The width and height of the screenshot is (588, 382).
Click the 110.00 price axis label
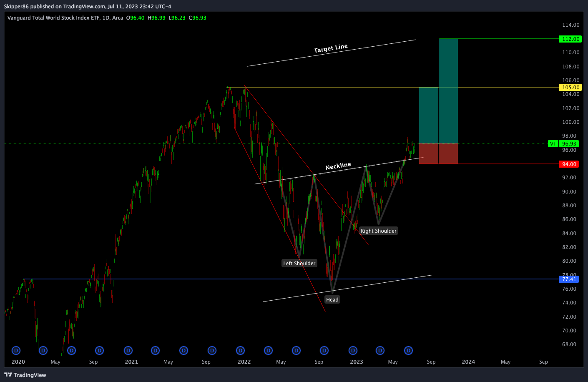click(x=571, y=52)
